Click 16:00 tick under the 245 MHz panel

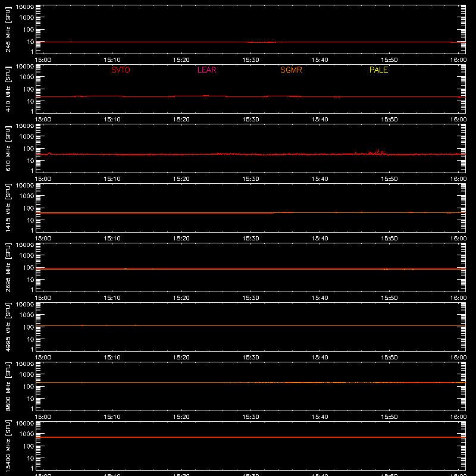(458, 60)
